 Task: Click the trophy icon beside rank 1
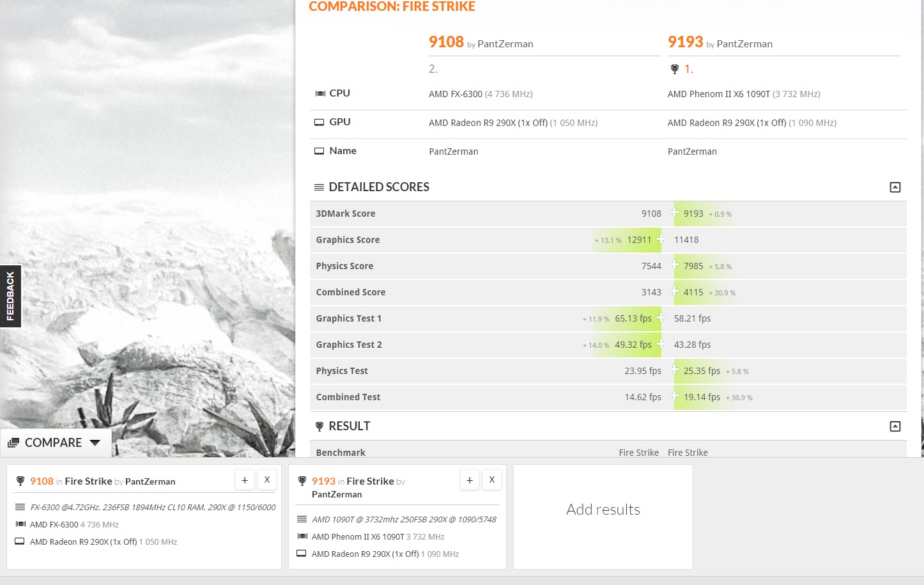pos(674,69)
